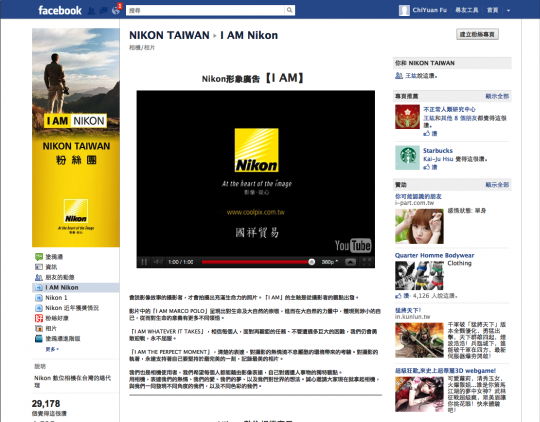540x422 pixels.
Task: Open friend requests icon in top bar
Action: click(92, 11)
